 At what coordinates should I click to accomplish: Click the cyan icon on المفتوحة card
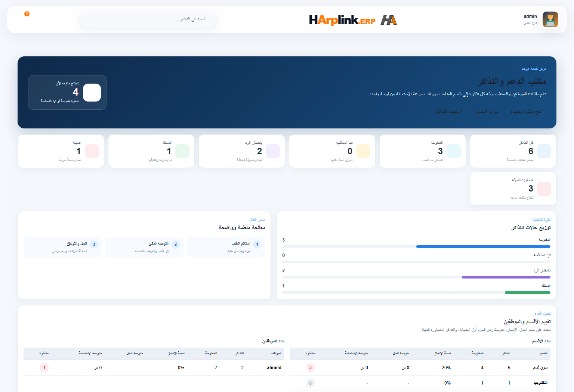click(454, 151)
